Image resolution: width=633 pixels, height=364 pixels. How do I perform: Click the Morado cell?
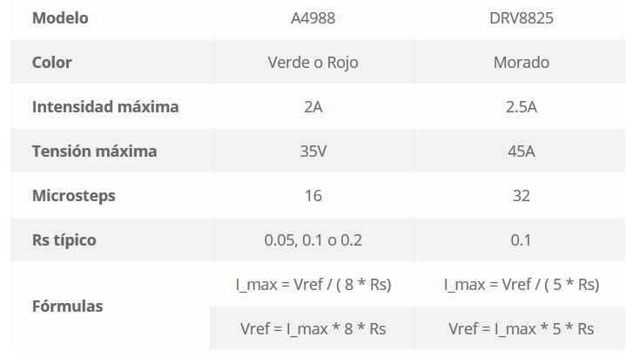pyautogui.click(x=522, y=63)
